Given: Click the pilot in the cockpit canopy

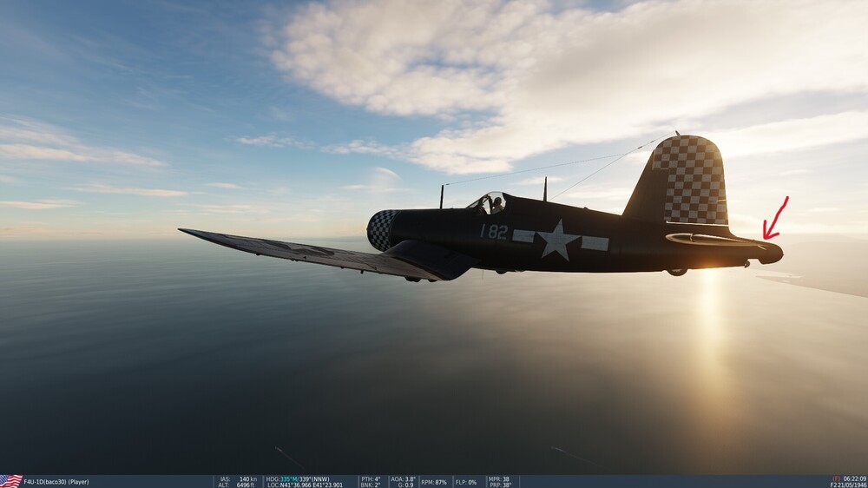Looking at the screenshot, I should pos(496,205).
